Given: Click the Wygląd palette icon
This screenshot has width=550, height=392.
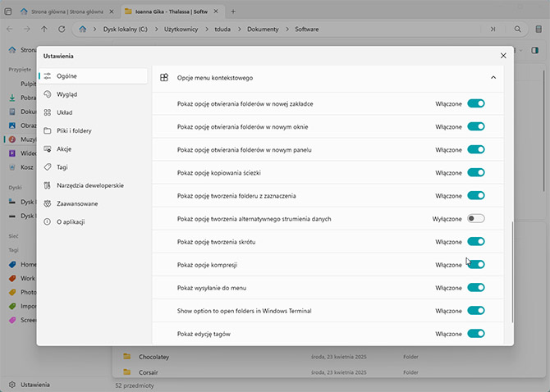Looking at the screenshot, I should (48, 94).
